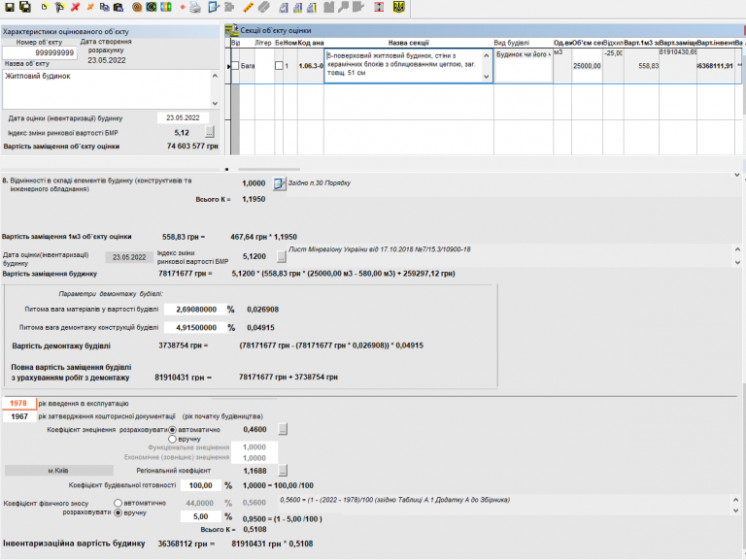The image size is (746, 560).
Task: Select 'вручну' for depreciation coefficient calculation
Action: pos(172,440)
